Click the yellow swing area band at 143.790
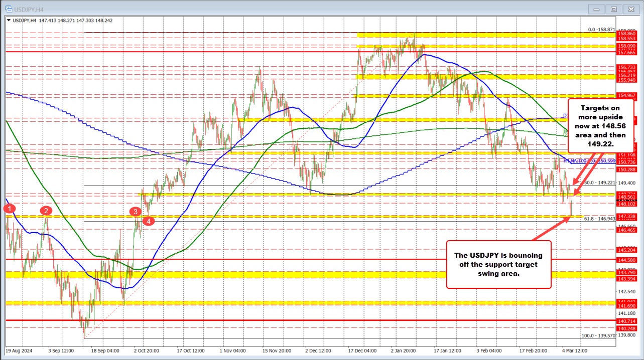Screen dimensions: 644x360 coord(301,275)
